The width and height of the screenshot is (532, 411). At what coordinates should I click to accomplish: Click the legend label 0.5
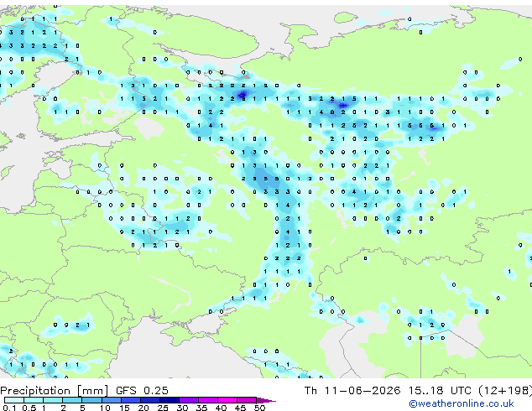(29, 408)
